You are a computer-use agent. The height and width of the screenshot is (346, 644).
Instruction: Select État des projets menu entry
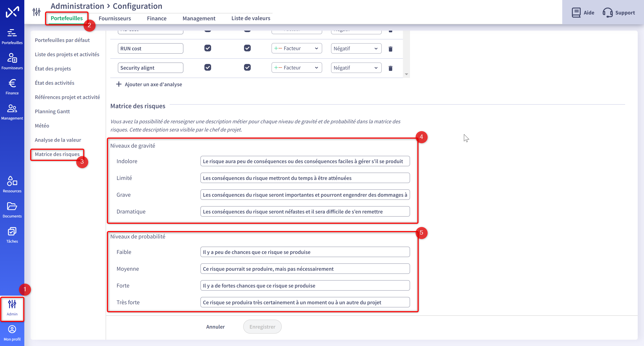53,69
